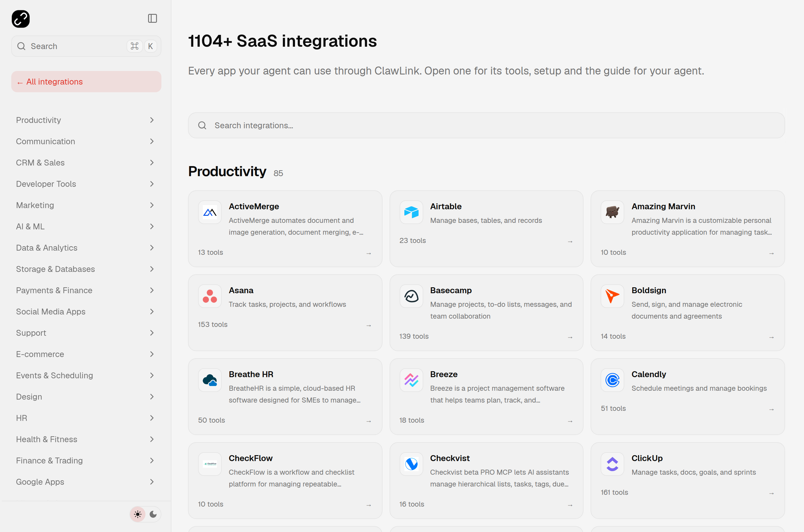The height and width of the screenshot is (532, 804).
Task: Click the Breathe HR cloud icon
Action: (210, 380)
